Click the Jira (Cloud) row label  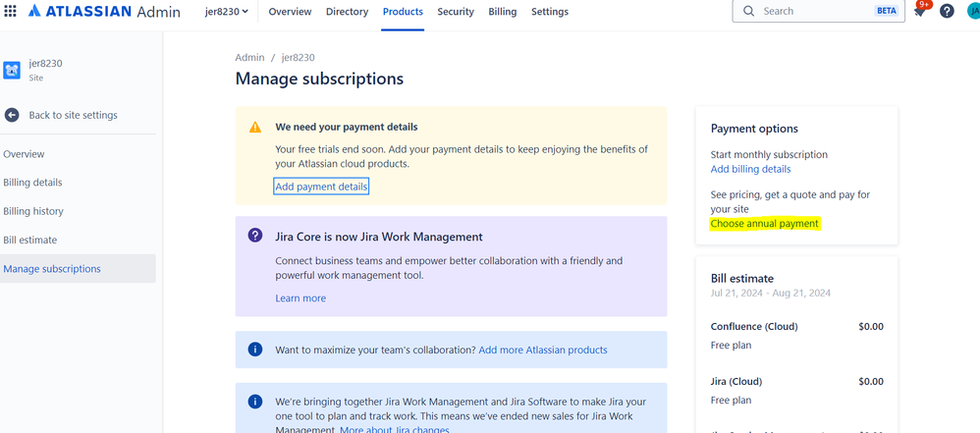(x=736, y=381)
